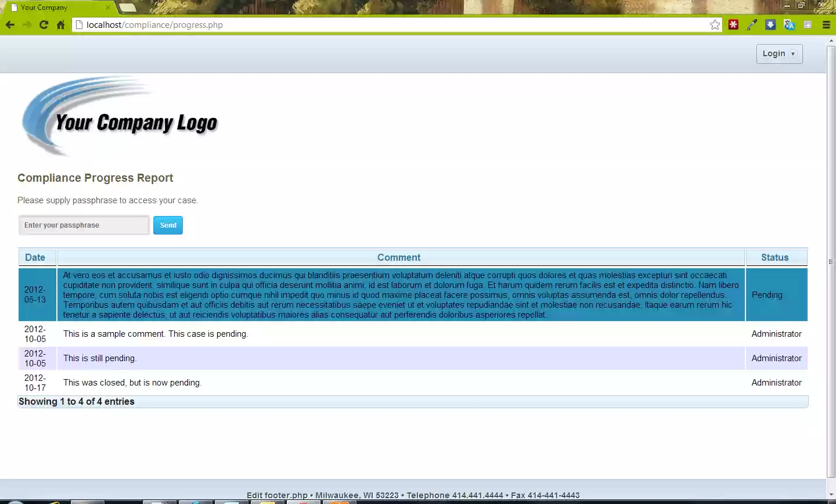Click the Edit footer.php link
Viewport: 836px width, 504px height.
(x=277, y=495)
